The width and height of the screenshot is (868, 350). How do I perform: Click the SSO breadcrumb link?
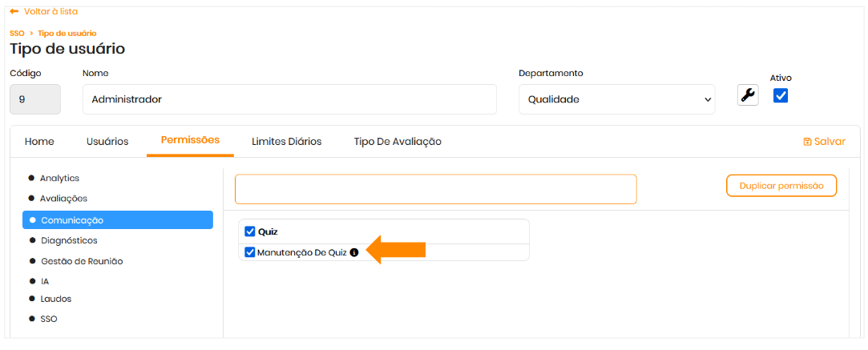click(x=16, y=33)
